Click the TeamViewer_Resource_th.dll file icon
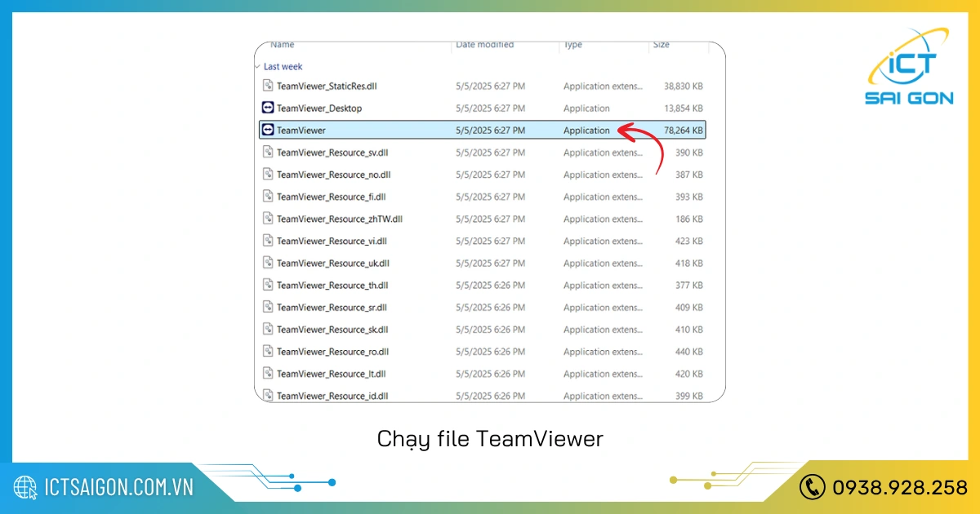The image size is (980, 514). click(268, 285)
